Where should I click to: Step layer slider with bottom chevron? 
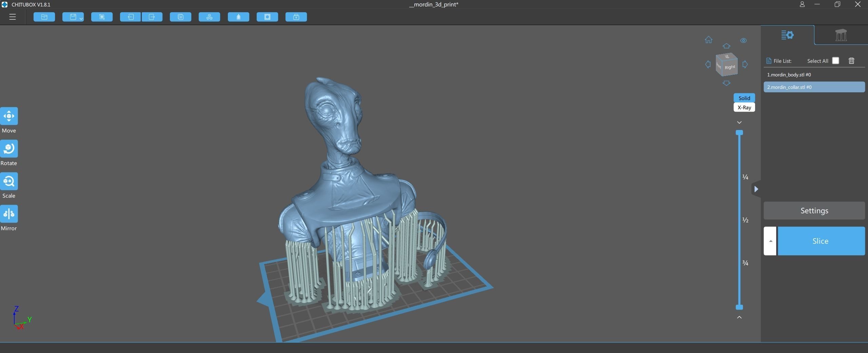739,317
